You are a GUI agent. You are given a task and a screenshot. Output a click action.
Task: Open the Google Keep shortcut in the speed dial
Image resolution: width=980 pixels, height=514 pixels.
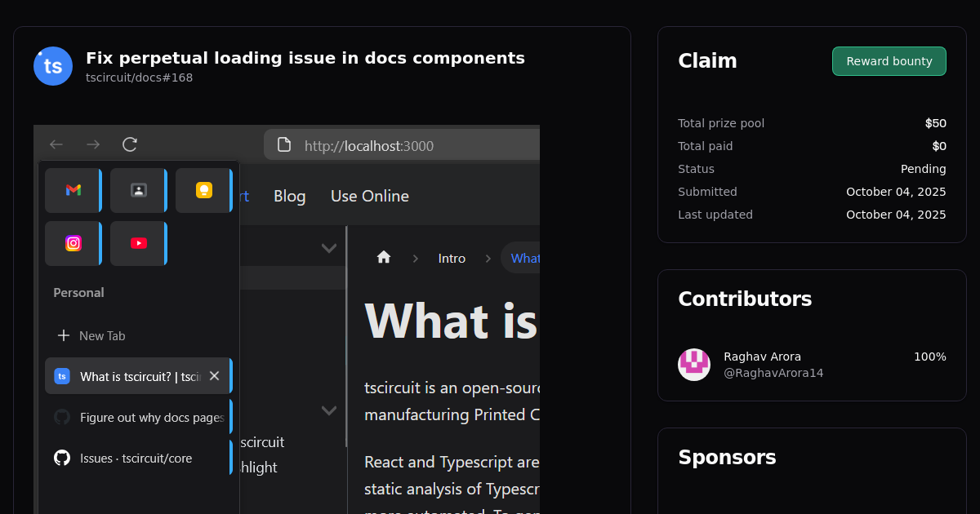tap(203, 190)
